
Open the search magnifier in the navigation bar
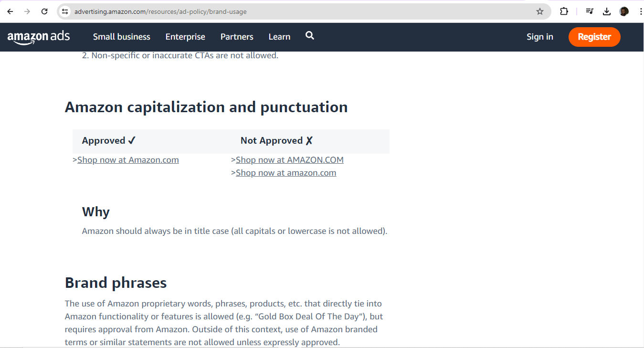coord(309,36)
